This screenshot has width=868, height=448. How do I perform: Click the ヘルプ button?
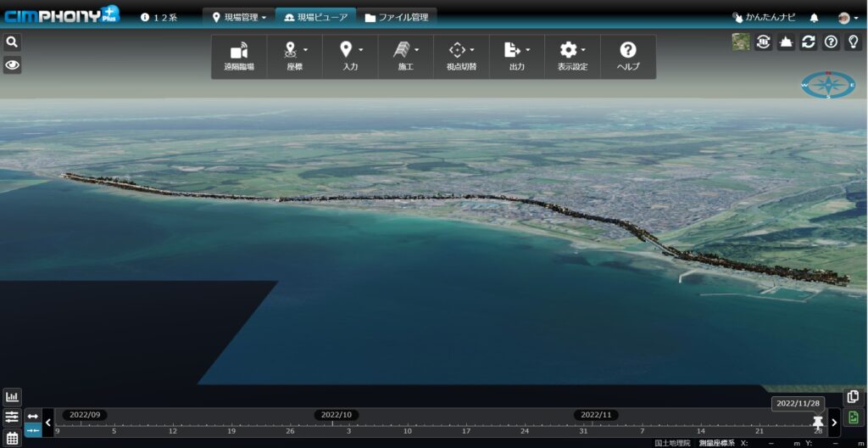628,57
